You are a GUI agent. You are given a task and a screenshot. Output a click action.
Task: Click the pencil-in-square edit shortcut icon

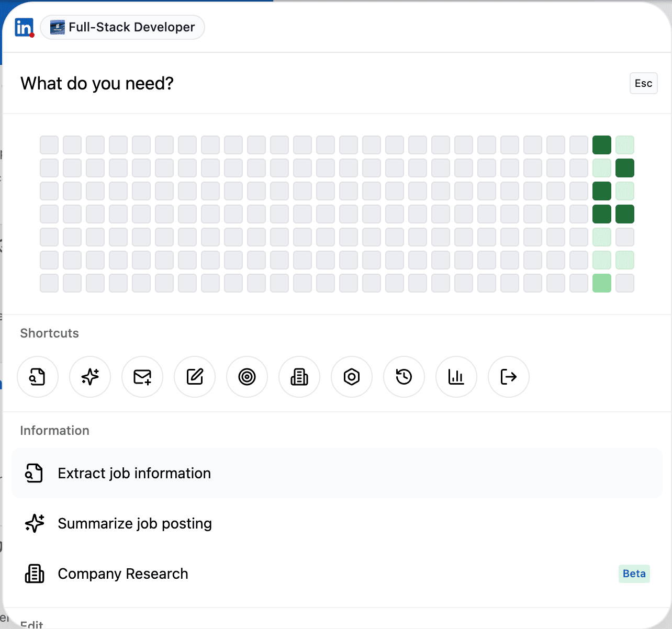tap(195, 377)
